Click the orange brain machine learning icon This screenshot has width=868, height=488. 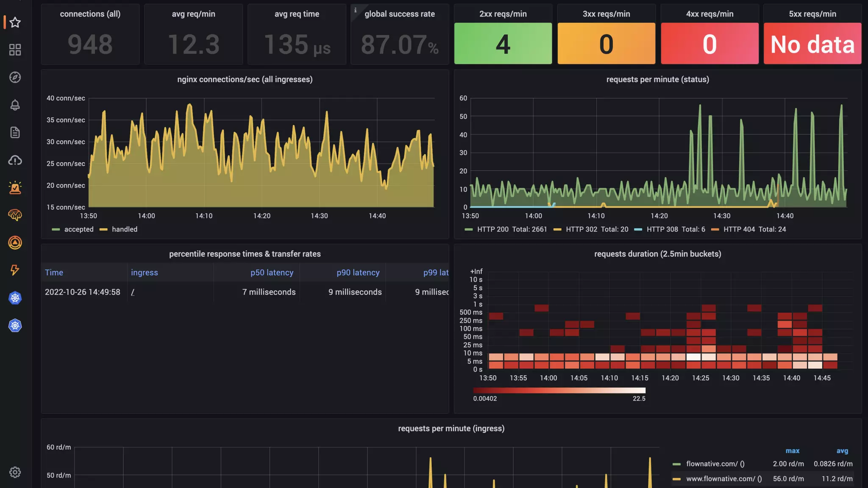coord(15,215)
